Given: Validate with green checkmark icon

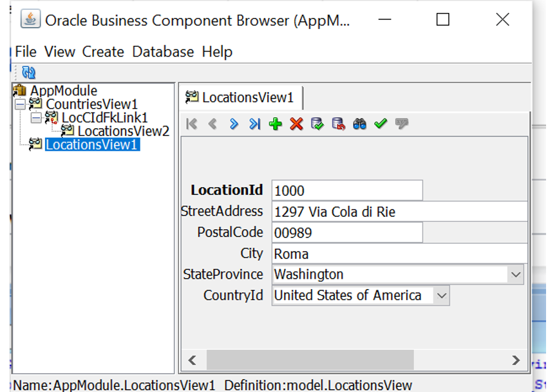Looking at the screenshot, I should click(x=381, y=124).
